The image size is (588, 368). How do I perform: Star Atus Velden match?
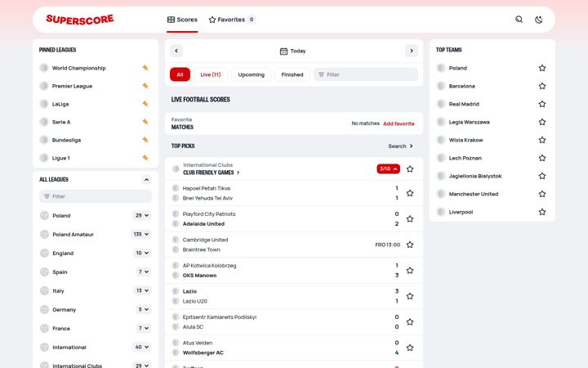(x=410, y=348)
